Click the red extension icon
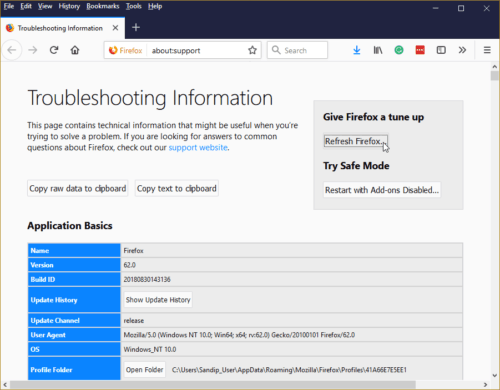This screenshot has width=500, height=390. (420, 50)
